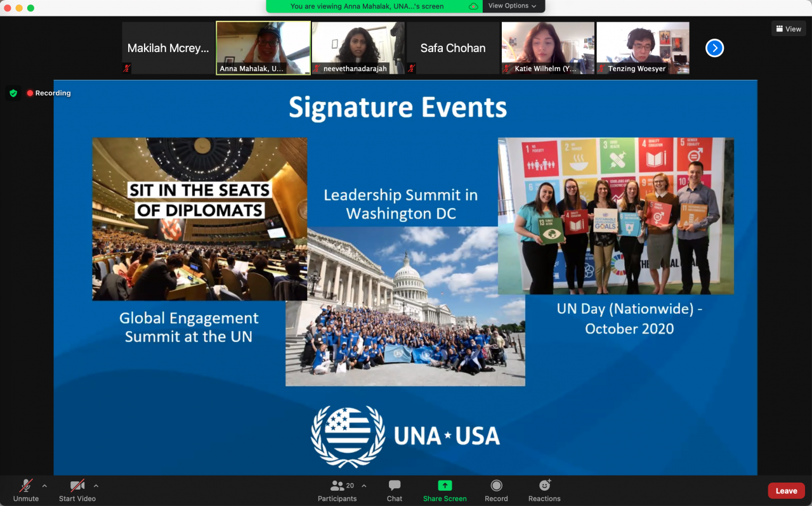Click the Recording indicator label

click(49, 93)
